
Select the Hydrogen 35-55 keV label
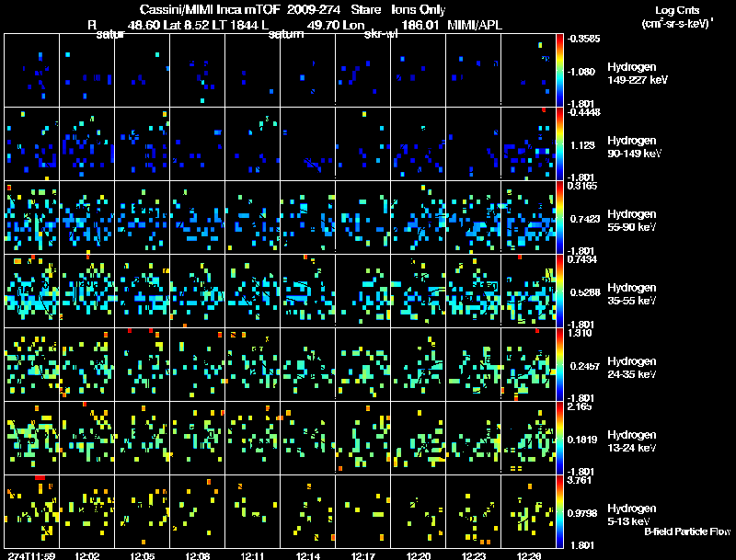click(x=631, y=293)
